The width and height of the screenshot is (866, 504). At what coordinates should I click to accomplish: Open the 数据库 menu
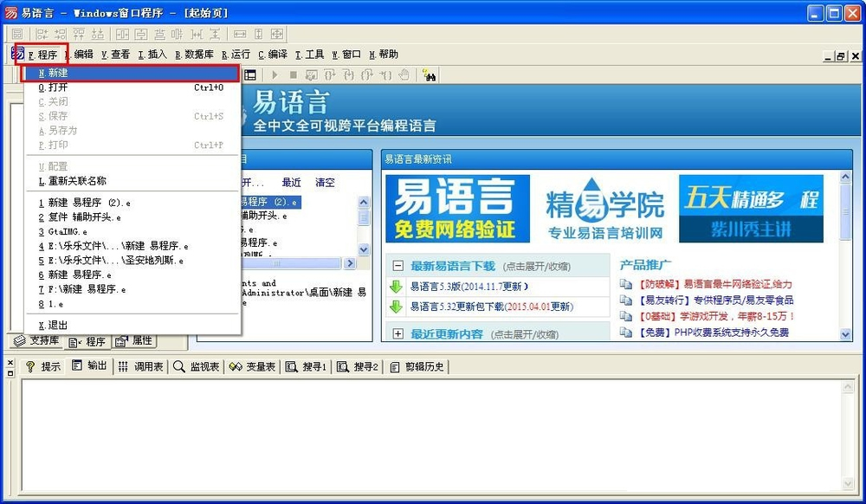click(x=194, y=54)
